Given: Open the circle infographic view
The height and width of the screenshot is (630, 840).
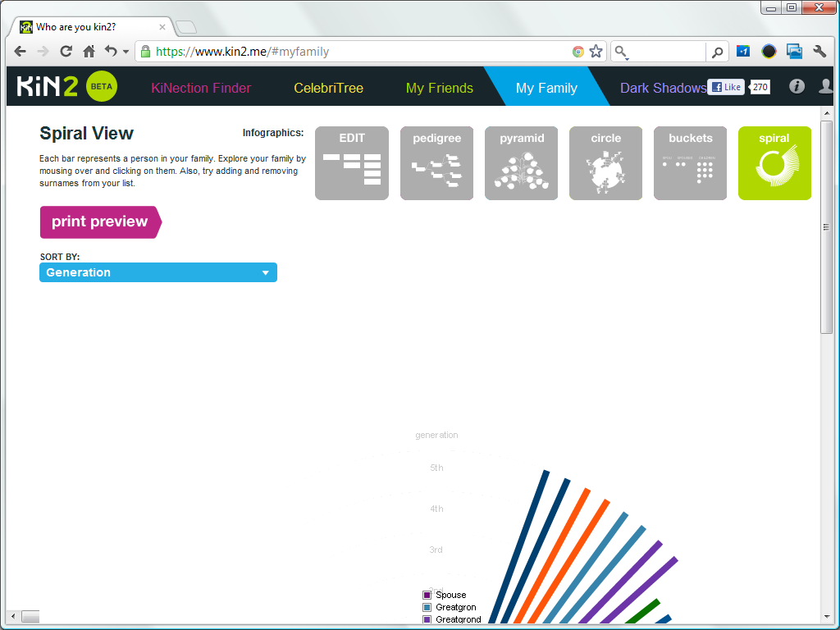Looking at the screenshot, I should click(x=605, y=163).
